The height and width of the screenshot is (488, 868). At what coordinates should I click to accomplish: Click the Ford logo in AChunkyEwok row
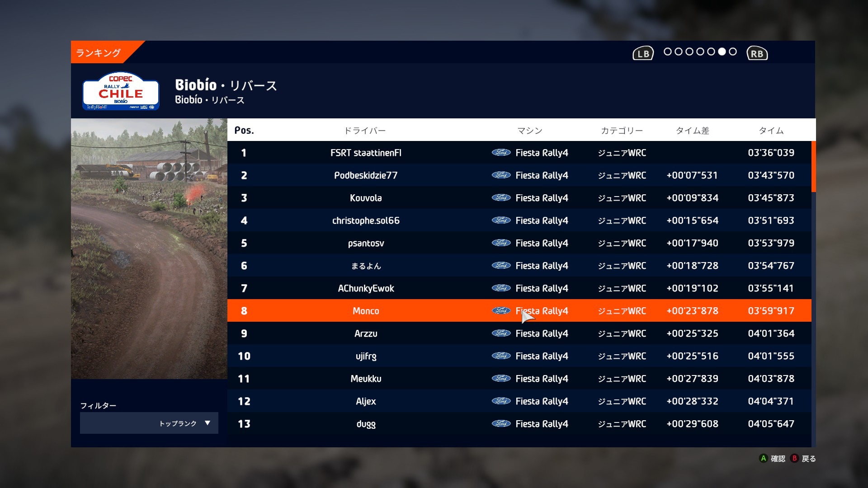point(501,288)
